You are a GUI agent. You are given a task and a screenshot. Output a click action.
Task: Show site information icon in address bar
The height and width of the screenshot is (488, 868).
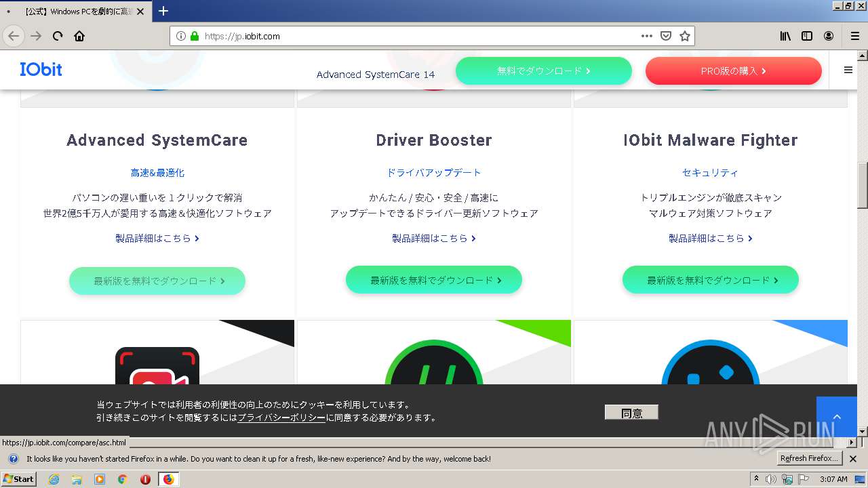pos(181,36)
